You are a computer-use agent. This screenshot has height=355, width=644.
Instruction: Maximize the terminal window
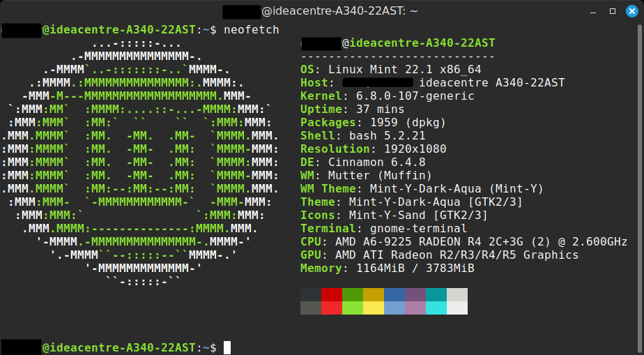point(613,11)
